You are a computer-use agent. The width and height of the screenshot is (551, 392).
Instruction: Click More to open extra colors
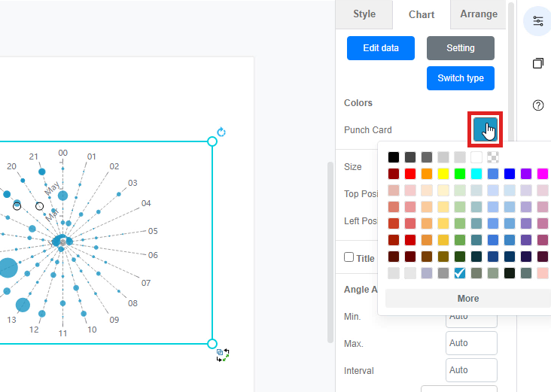[468, 299]
